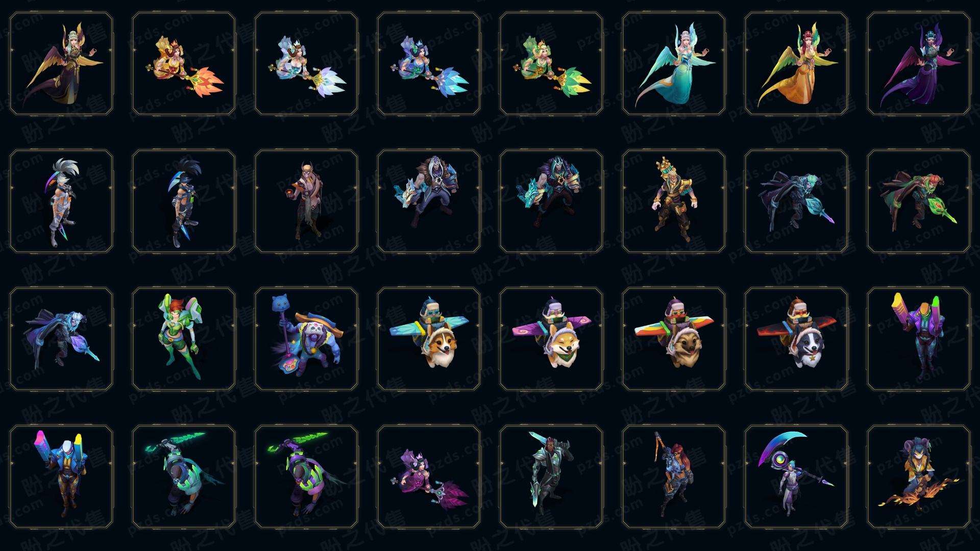980x551 pixels.
Task: Choose the purple bear with cat staff
Action: pos(306,339)
